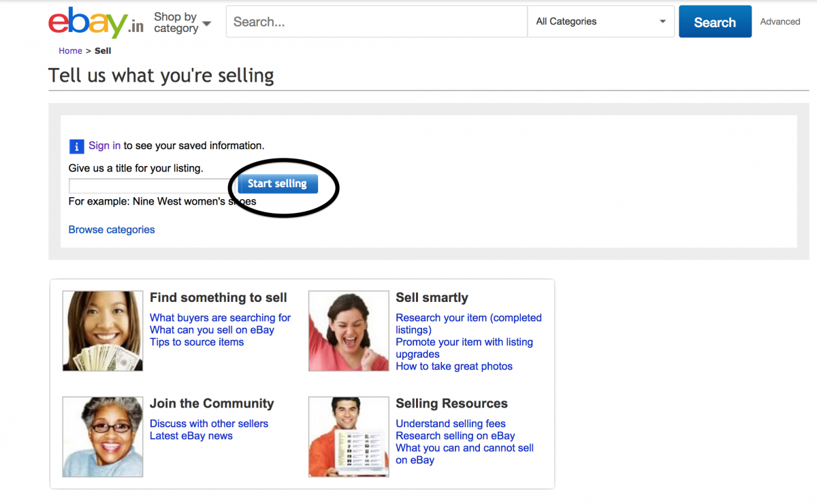Click the man holding laptop thumbnail
817x504 pixels.
[349, 437]
